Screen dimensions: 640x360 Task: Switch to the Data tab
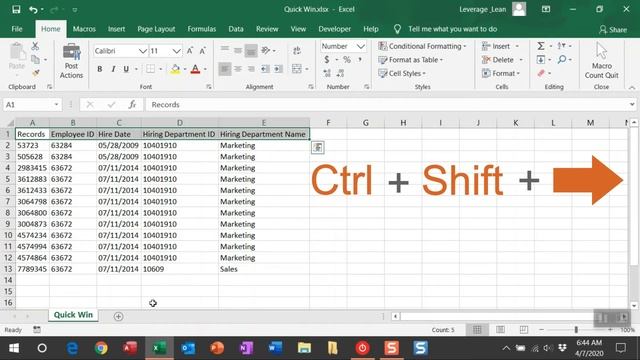(236, 29)
